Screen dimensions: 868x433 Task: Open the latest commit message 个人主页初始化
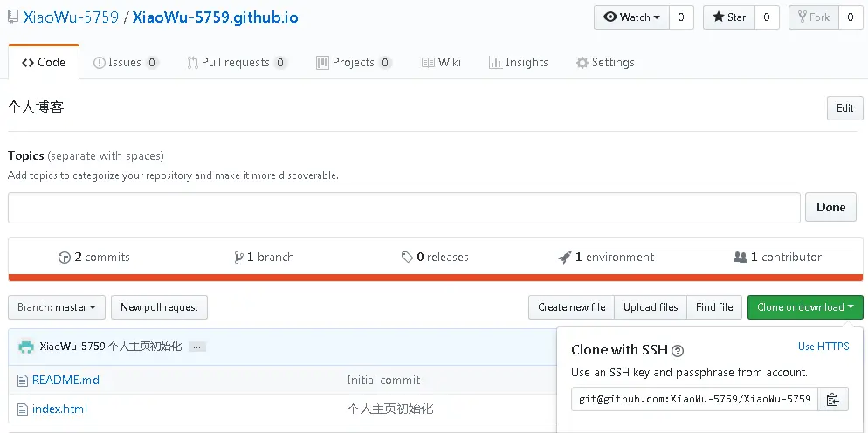(145, 347)
